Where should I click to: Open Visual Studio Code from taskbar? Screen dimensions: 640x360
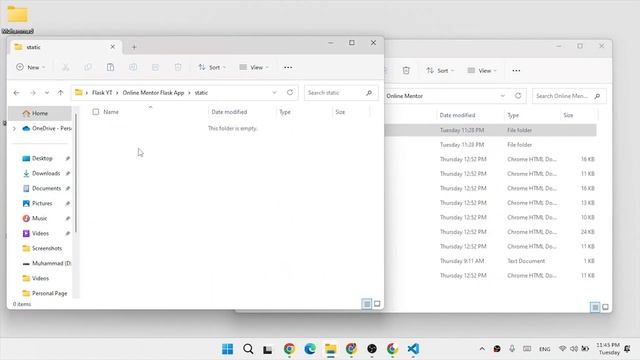pyautogui.click(x=413, y=349)
